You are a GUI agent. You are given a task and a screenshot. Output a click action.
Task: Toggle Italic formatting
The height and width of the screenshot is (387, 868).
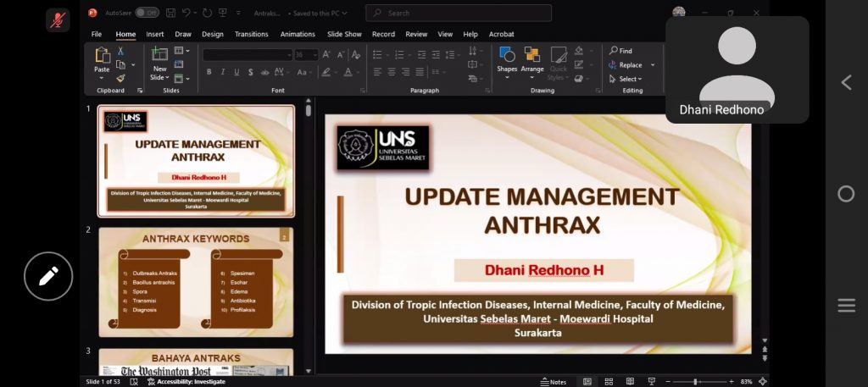[x=223, y=72]
